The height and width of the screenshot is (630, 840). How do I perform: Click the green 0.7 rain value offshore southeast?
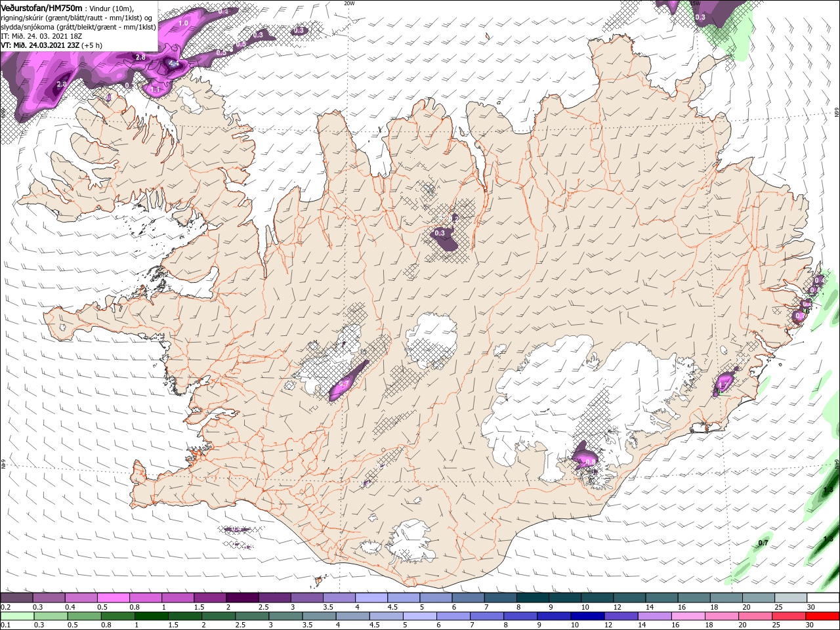[763, 543]
